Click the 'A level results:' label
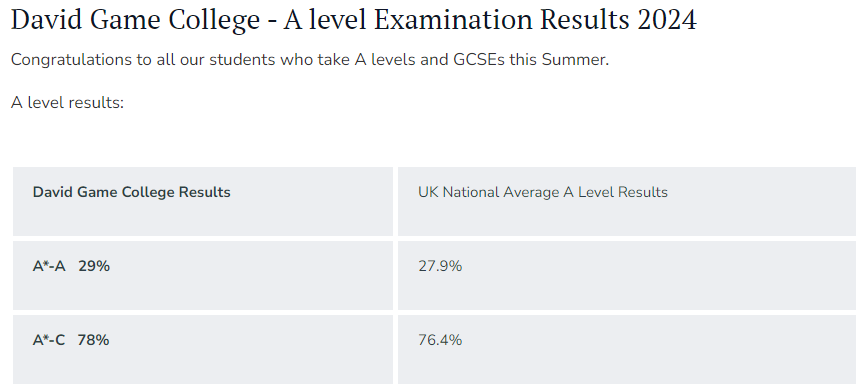Screen dimensions: 860x390 tap(67, 103)
